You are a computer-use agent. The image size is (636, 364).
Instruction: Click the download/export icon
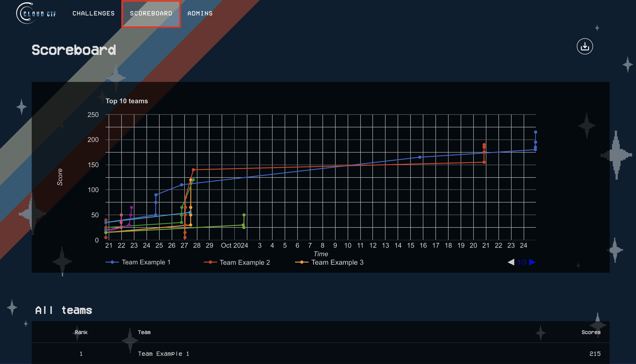point(584,47)
